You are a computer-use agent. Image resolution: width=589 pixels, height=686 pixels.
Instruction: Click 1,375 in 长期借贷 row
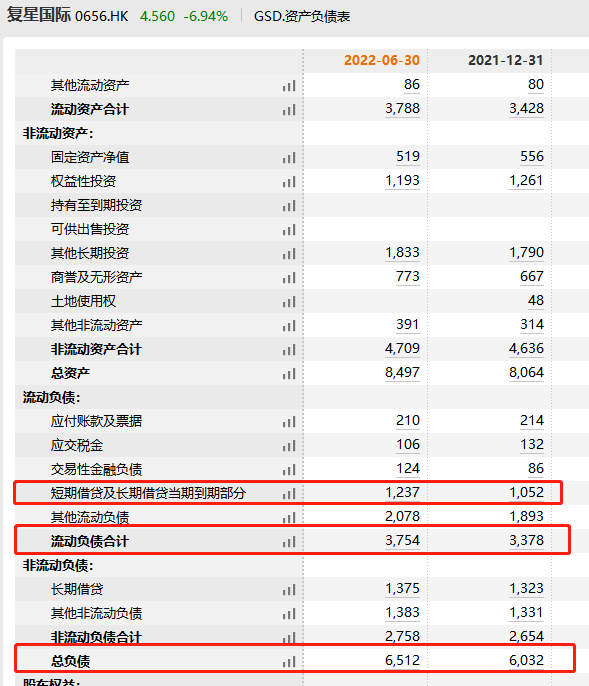[402, 589]
